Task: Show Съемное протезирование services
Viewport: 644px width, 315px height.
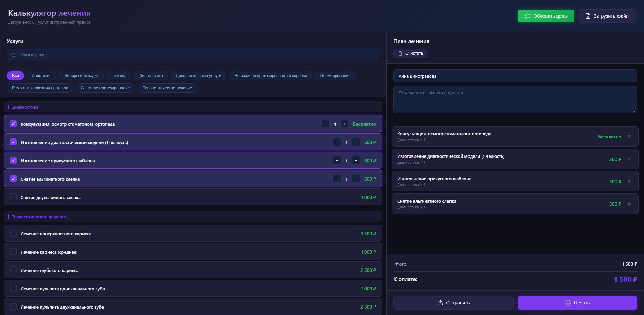Action: click(x=105, y=88)
